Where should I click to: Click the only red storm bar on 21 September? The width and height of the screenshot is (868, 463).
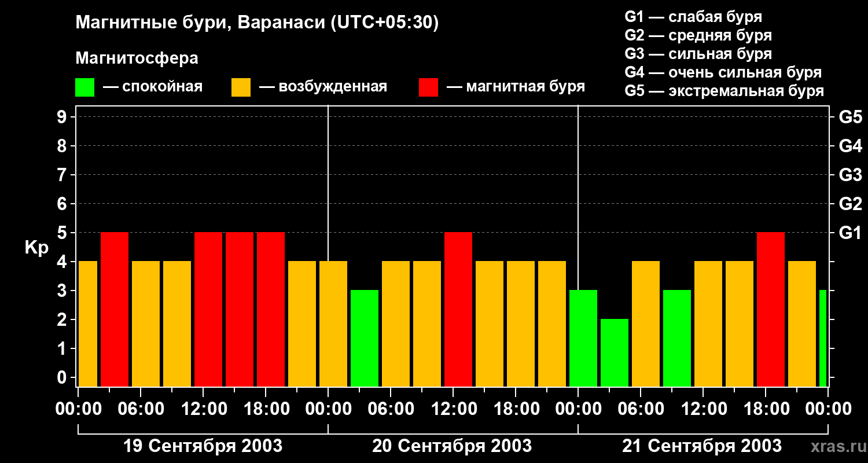tap(771, 310)
